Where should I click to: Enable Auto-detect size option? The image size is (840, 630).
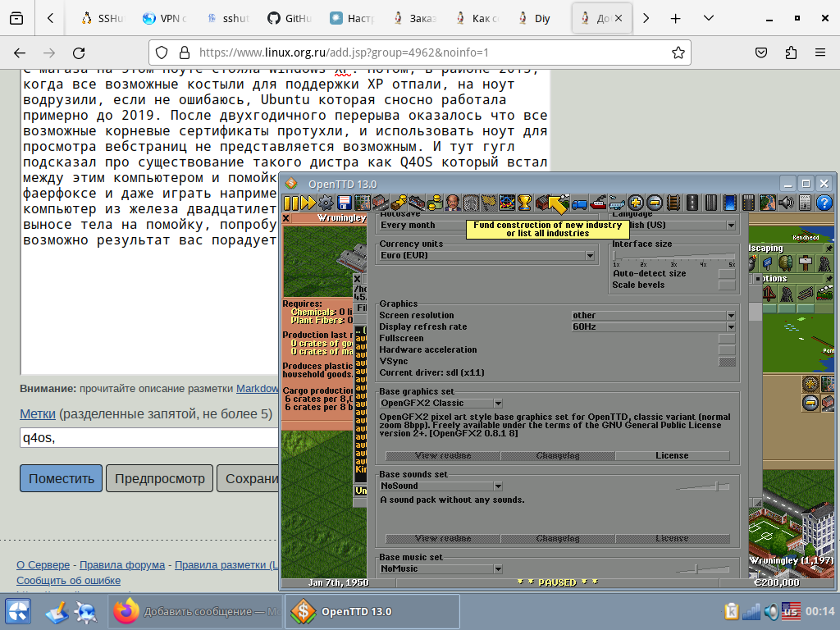pos(727,274)
